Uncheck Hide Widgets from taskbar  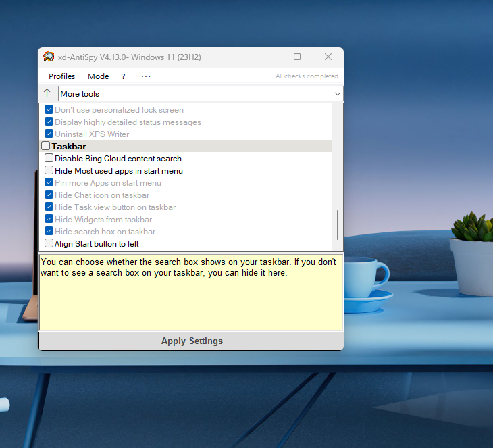[49, 219]
